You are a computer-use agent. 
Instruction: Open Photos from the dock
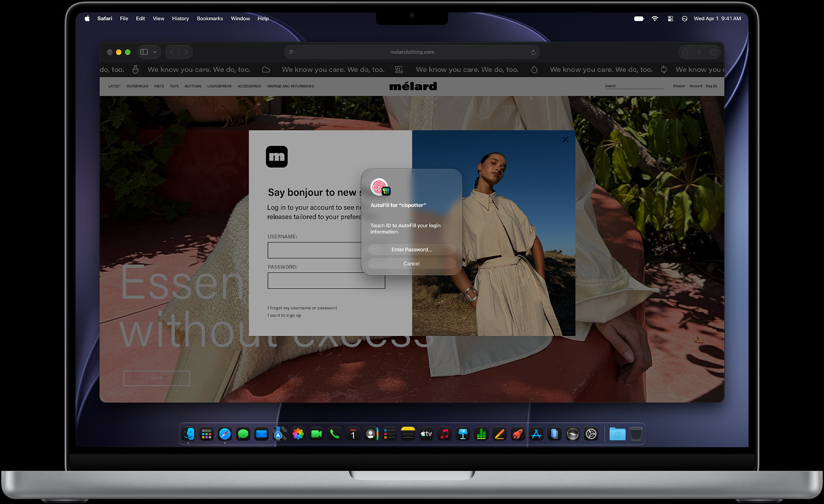tap(298, 434)
